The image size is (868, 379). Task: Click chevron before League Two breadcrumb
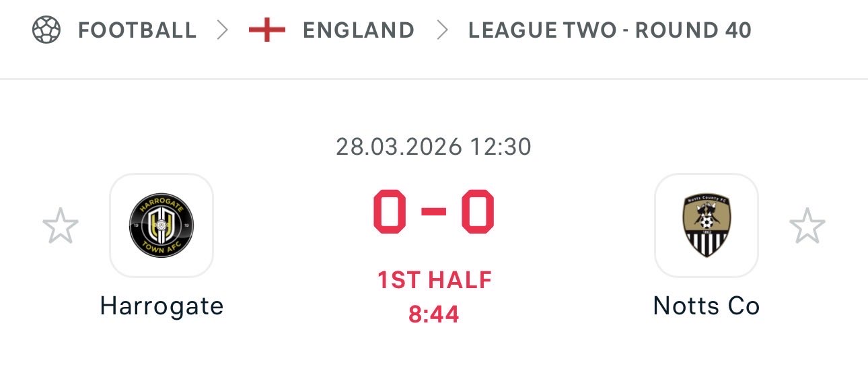442,30
